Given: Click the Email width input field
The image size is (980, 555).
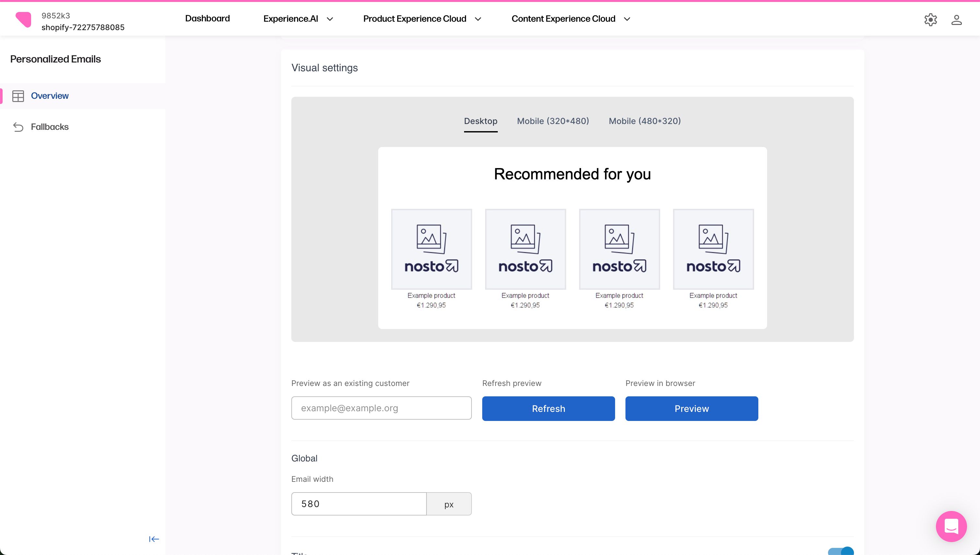Looking at the screenshot, I should [x=358, y=504].
